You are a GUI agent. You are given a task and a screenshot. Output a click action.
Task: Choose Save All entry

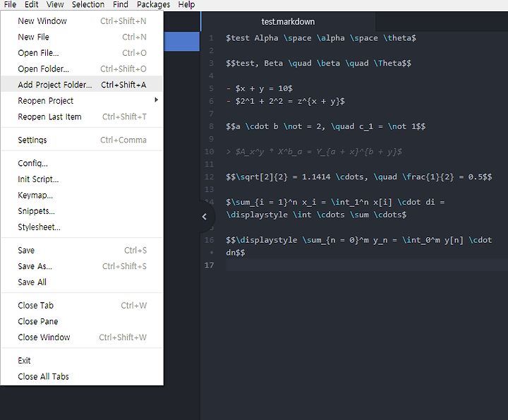pos(82,282)
